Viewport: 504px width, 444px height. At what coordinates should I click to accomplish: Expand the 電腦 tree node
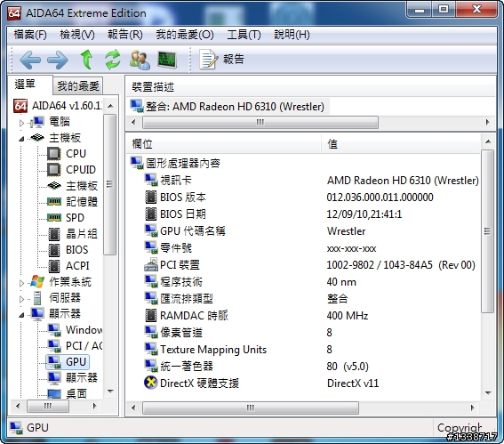point(21,123)
